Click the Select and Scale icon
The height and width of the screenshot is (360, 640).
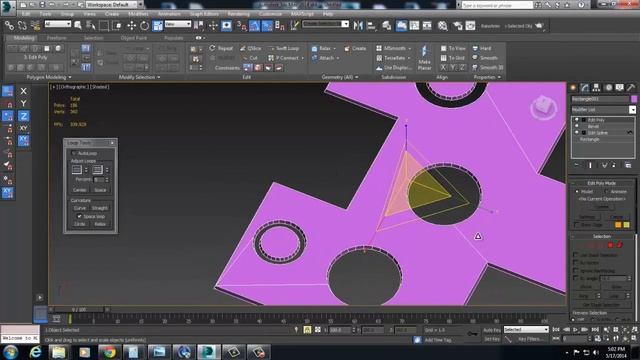point(158,26)
